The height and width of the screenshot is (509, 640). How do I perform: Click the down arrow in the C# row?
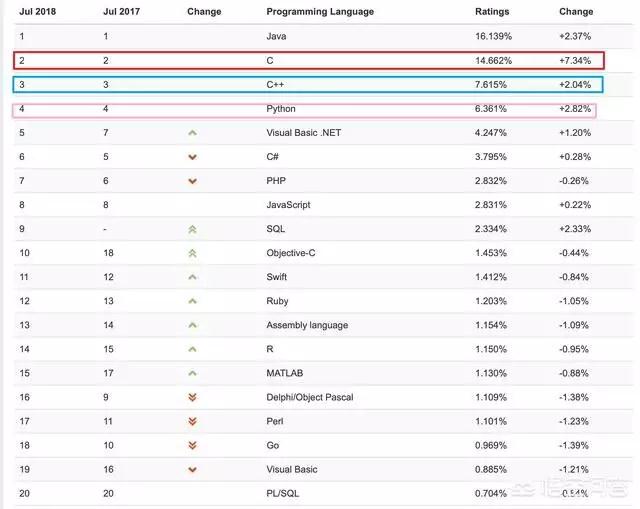click(x=193, y=157)
